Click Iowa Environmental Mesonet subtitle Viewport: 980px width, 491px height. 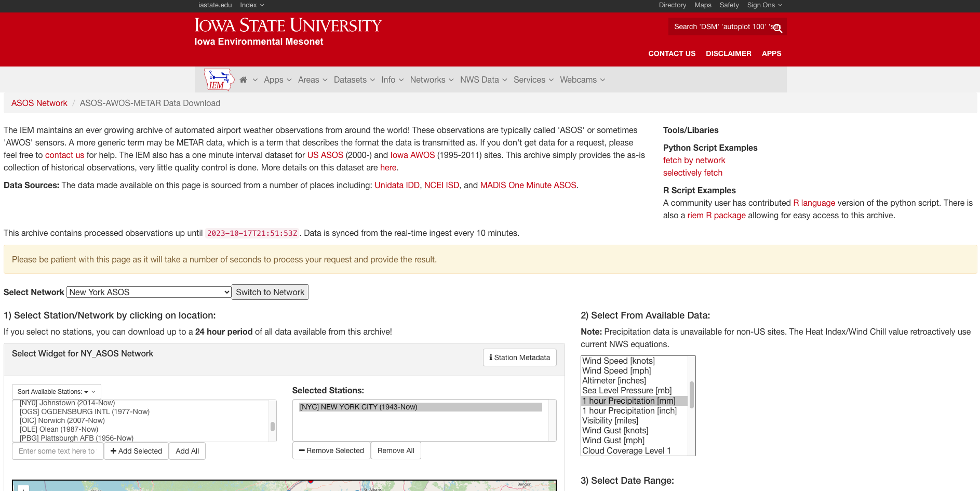[259, 42]
